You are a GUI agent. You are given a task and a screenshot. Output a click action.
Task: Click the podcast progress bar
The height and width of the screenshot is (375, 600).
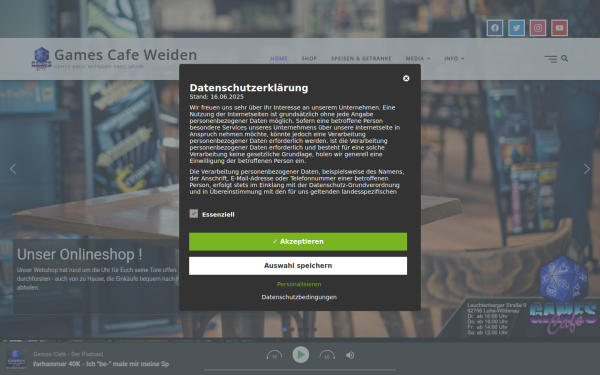pyautogui.click(x=300, y=370)
